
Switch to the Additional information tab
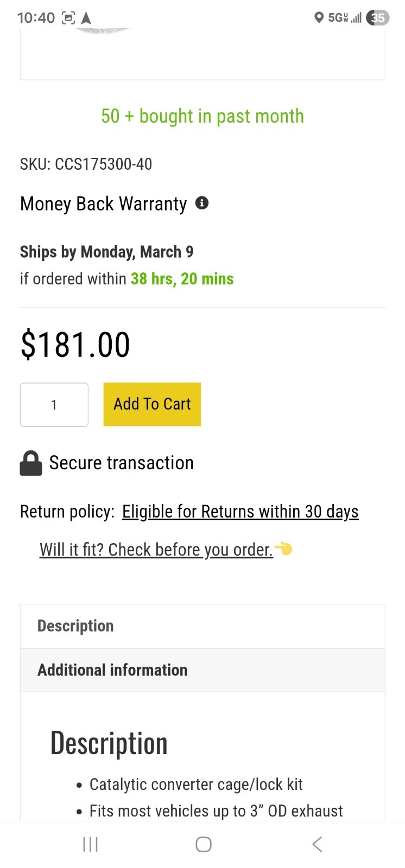[112, 670]
